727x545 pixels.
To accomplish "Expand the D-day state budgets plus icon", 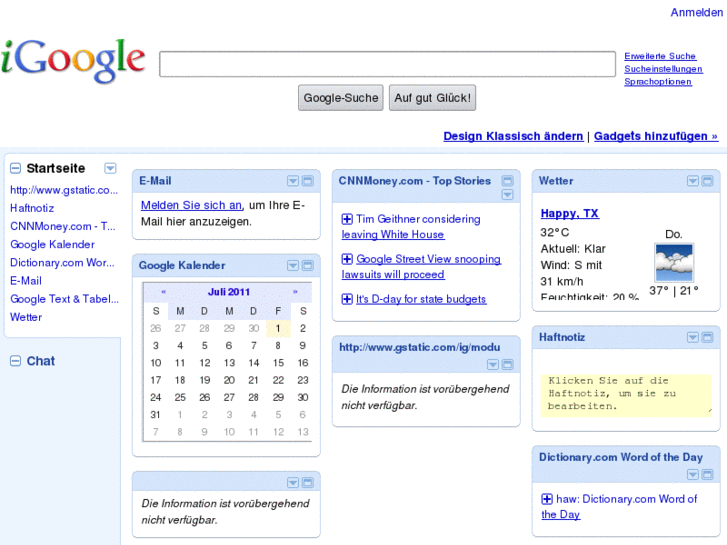I will (x=347, y=299).
